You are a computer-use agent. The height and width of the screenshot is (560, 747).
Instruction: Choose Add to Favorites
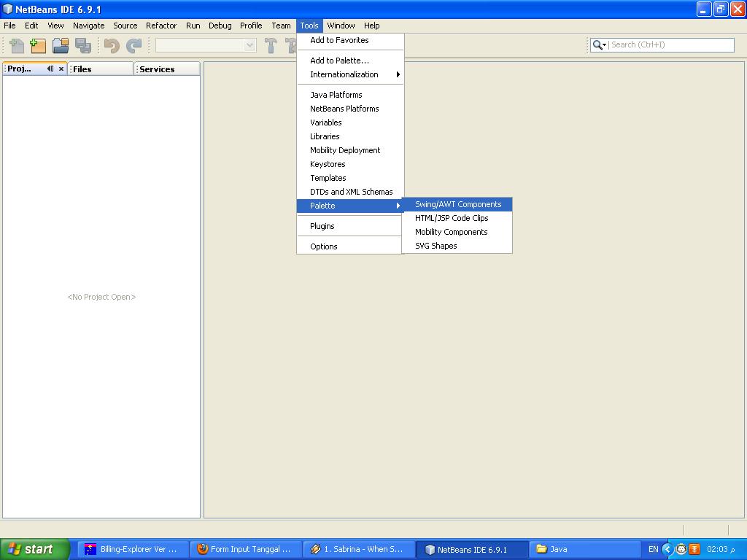coord(350,40)
